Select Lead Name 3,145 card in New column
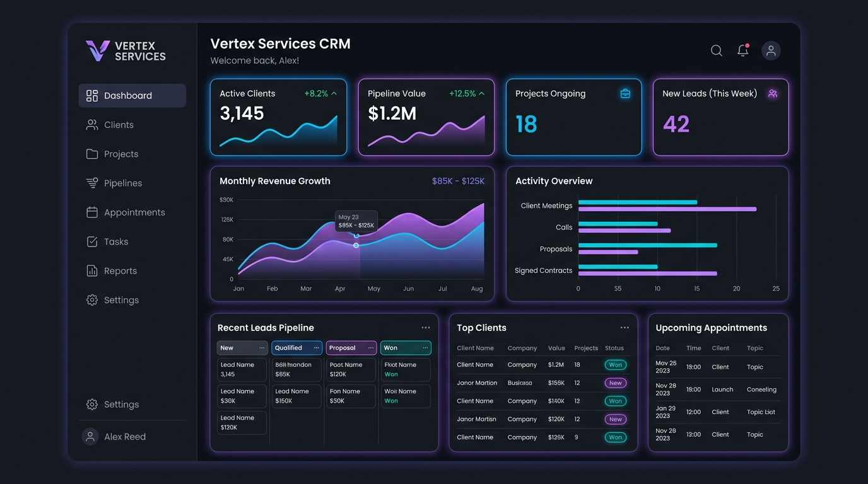The height and width of the screenshot is (484, 868). [x=242, y=370]
